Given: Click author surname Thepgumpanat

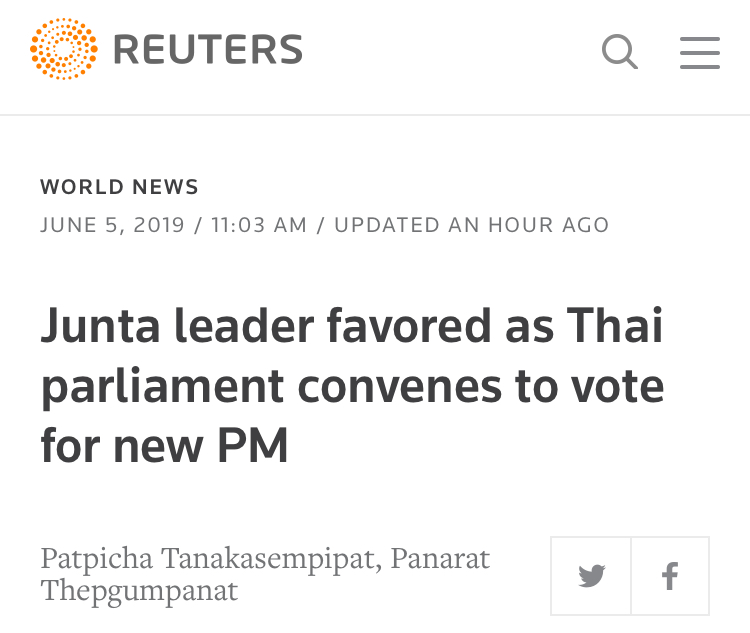Looking at the screenshot, I should (139, 590).
